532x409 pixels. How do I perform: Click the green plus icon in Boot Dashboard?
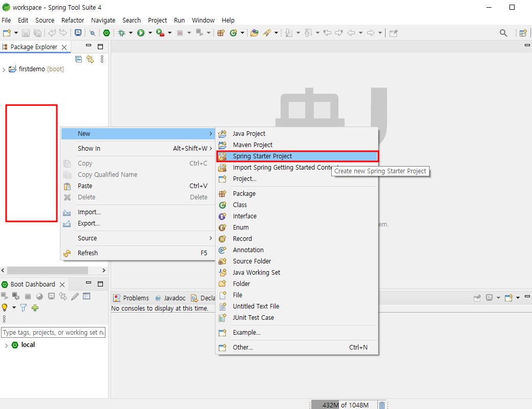click(x=35, y=308)
